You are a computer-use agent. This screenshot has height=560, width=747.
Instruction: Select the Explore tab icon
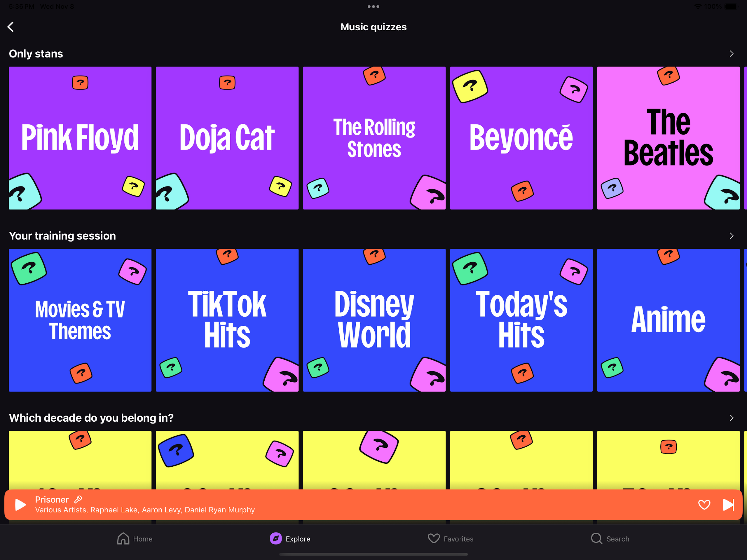click(x=276, y=539)
